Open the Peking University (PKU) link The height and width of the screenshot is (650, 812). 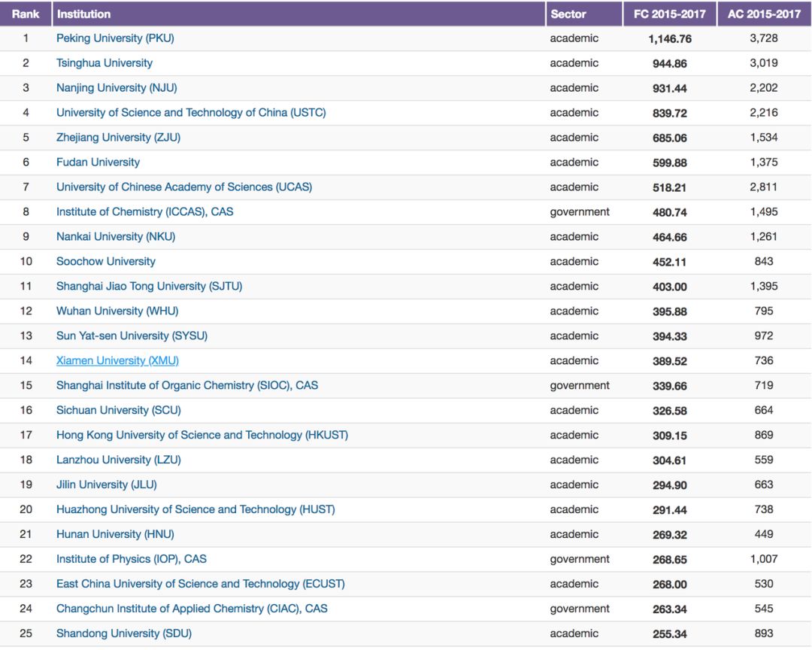tap(115, 38)
